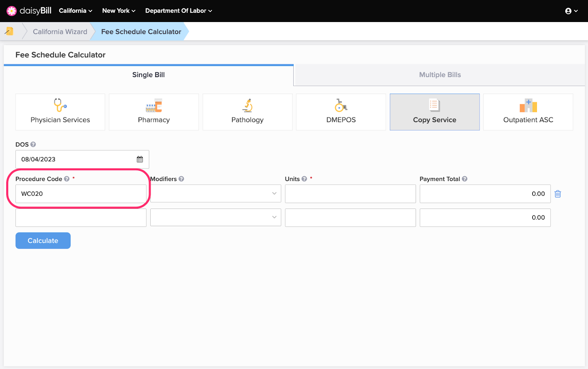Select the Outpatient ASC category
The image size is (588, 369).
(528, 112)
